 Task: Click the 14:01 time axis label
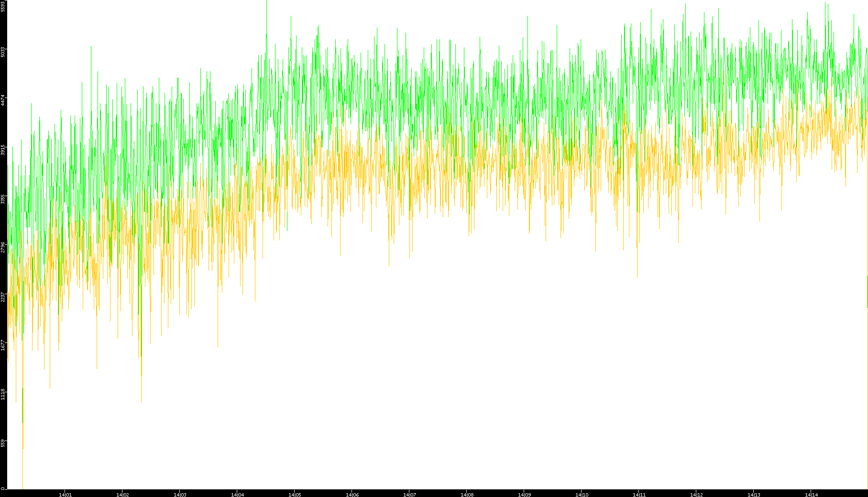tap(65, 495)
